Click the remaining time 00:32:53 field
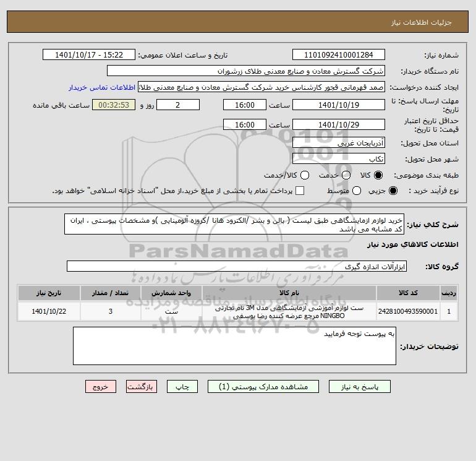This screenshot has width=476, height=461. [114, 105]
